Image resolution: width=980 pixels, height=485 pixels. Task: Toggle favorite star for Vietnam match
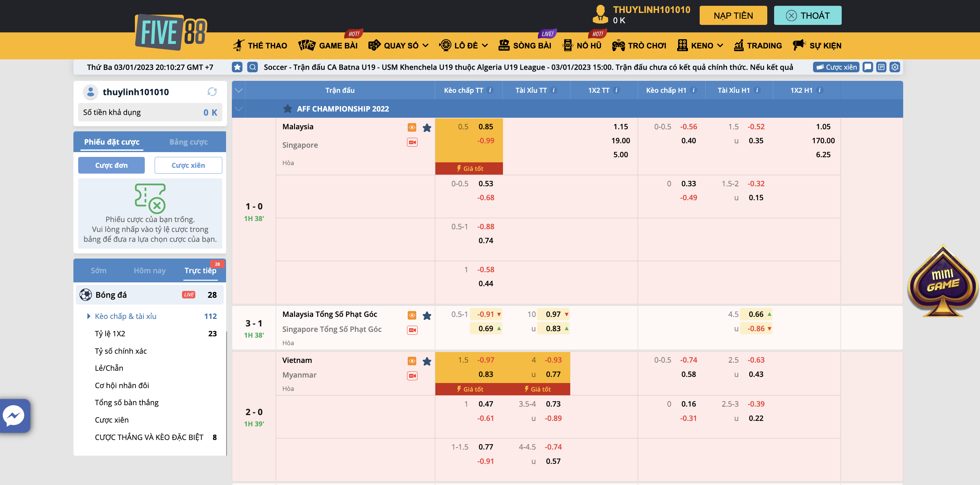427,361
